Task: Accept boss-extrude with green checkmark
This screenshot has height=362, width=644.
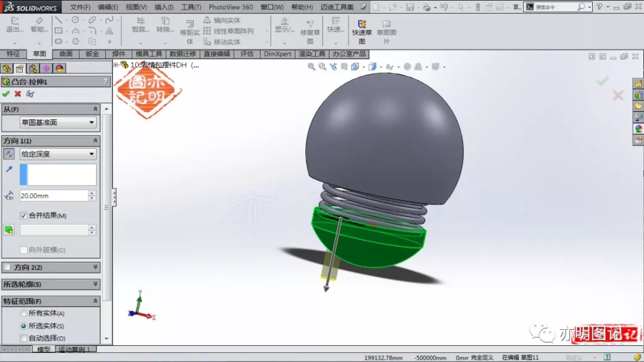Action: 6,94
